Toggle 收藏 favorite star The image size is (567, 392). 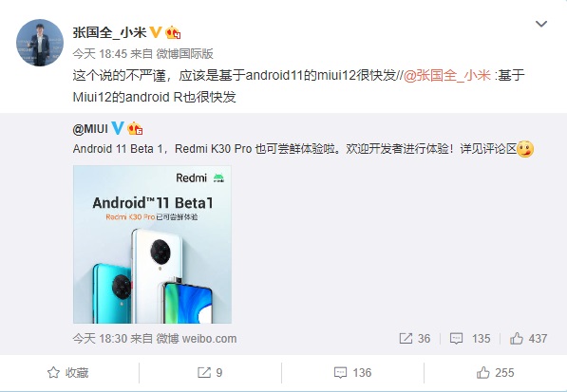pyautogui.click(x=68, y=372)
